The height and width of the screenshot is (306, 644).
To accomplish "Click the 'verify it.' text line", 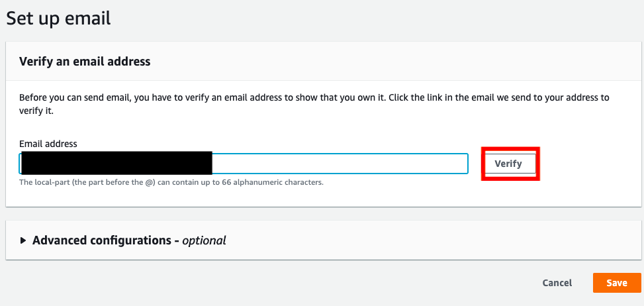I will click(36, 111).
